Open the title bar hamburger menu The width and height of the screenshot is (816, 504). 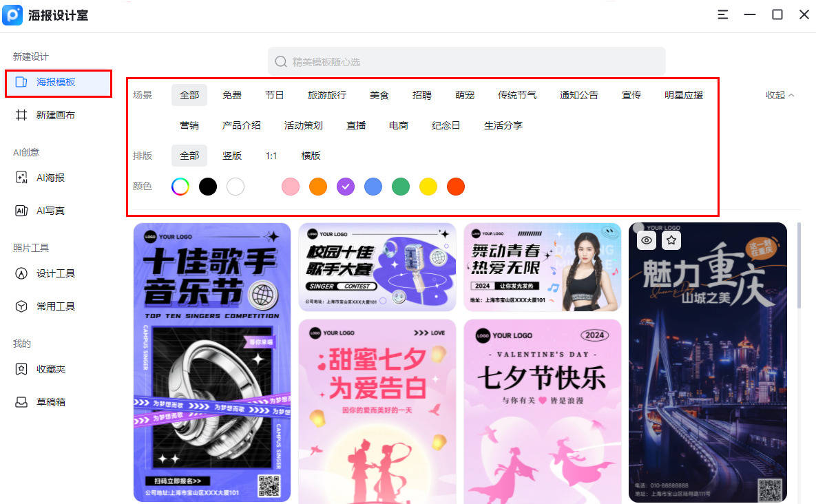click(722, 14)
